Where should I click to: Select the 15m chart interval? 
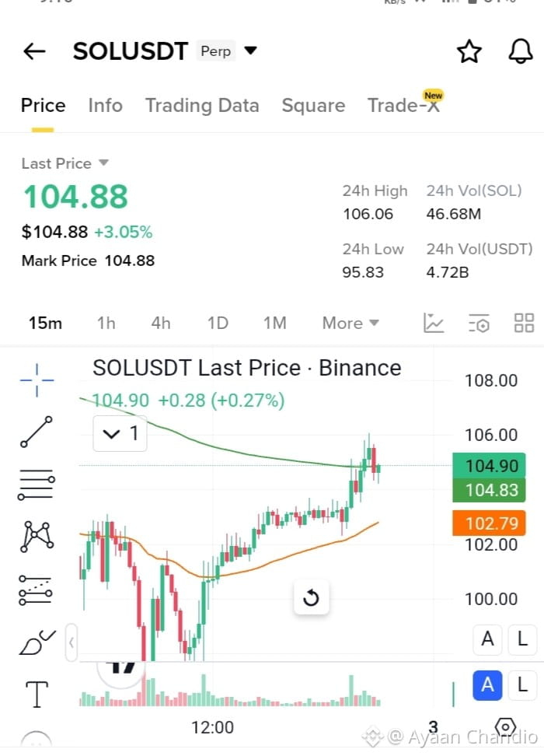(45, 323)
